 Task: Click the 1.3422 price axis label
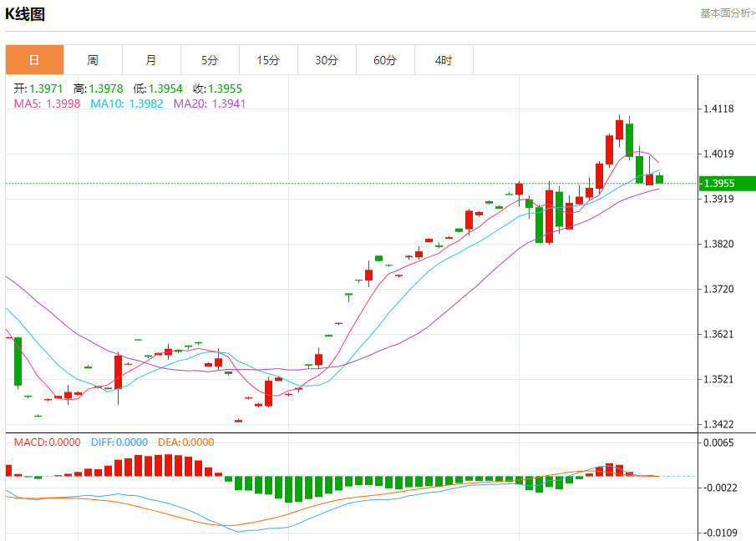point(718,424)
